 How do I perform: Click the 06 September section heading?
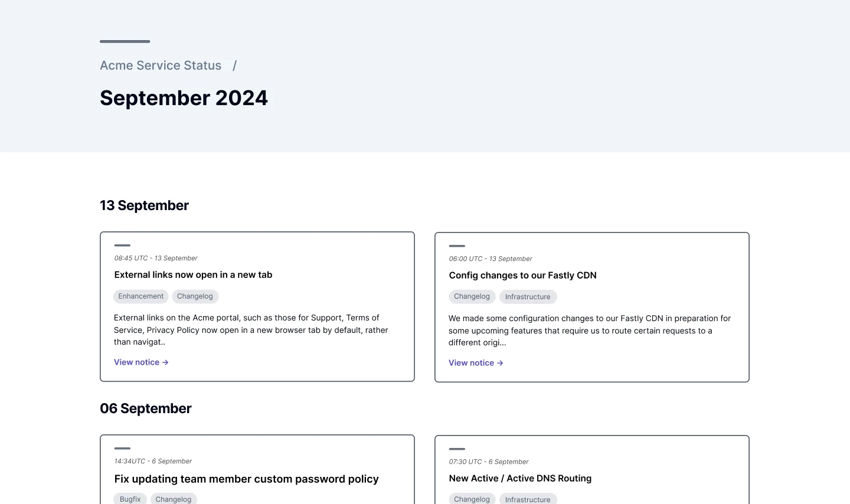click(x=146, y=408)
